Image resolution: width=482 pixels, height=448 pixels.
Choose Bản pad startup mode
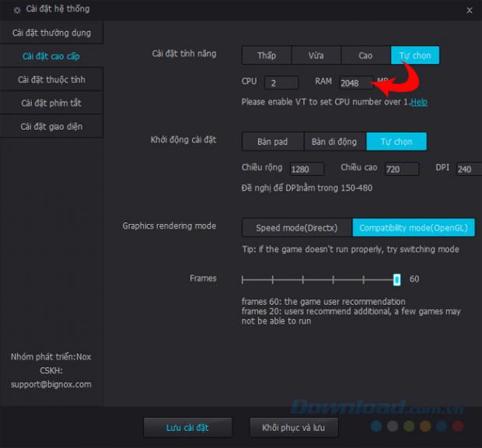pos(272,142)
